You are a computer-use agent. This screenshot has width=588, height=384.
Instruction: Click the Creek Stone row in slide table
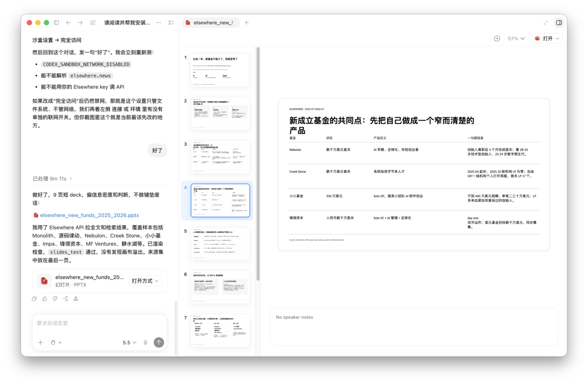point(414,176)
